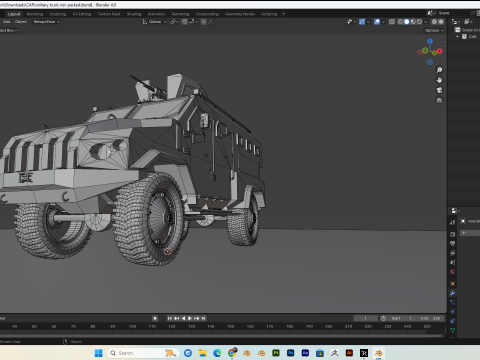Open the snapping options dropdown
Viewport: 480px width, 360px height.
(x=194, y=22)
